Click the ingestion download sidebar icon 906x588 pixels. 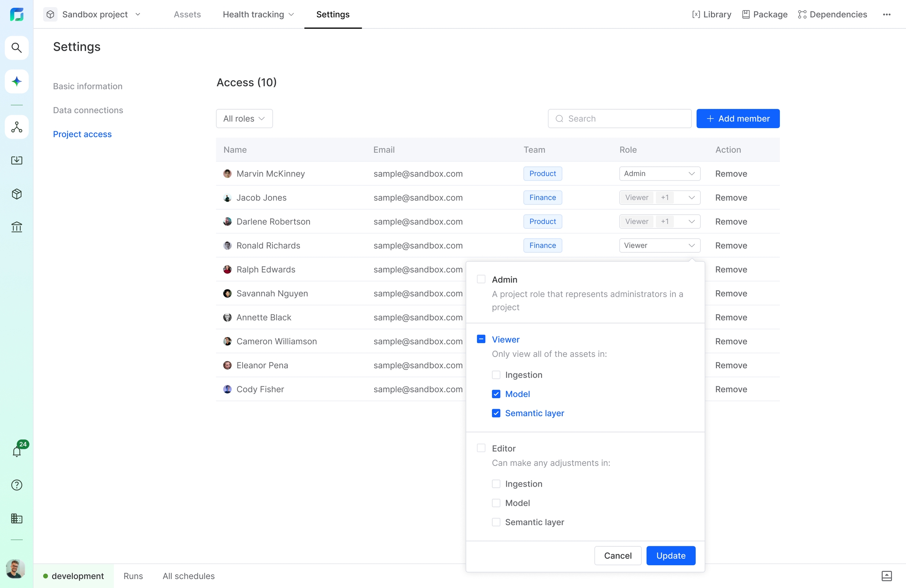point(17,160)
